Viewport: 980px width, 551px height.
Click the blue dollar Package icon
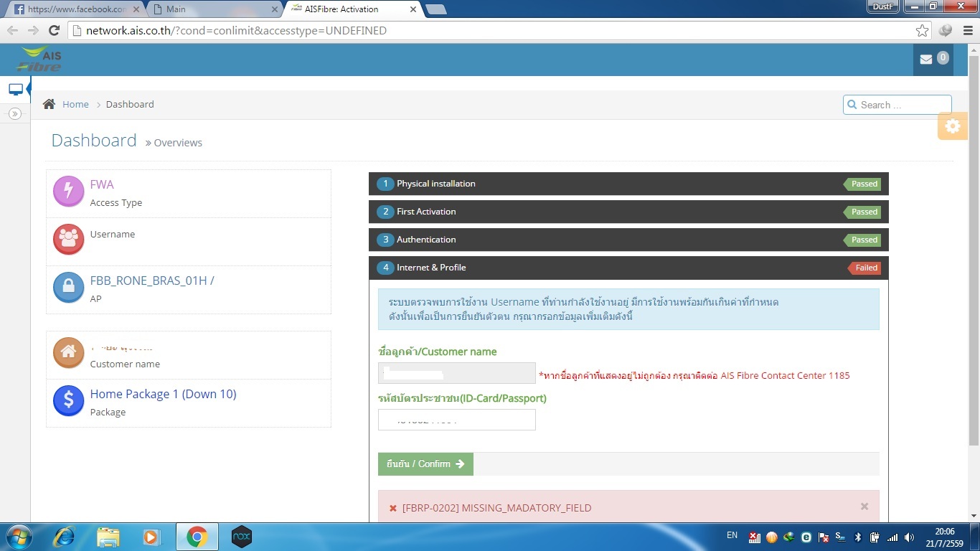point(69,400)
